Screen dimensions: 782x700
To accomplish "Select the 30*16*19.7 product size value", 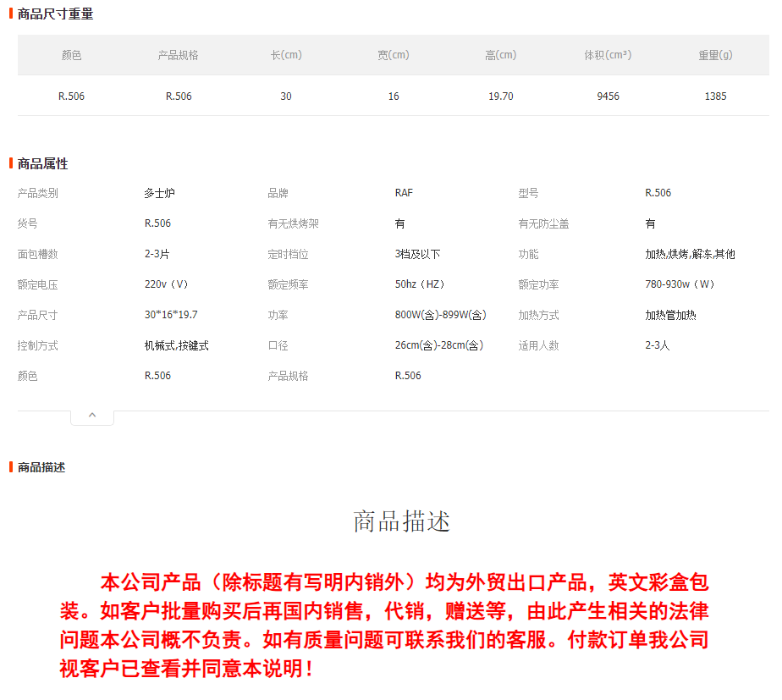I will (171, 315).
